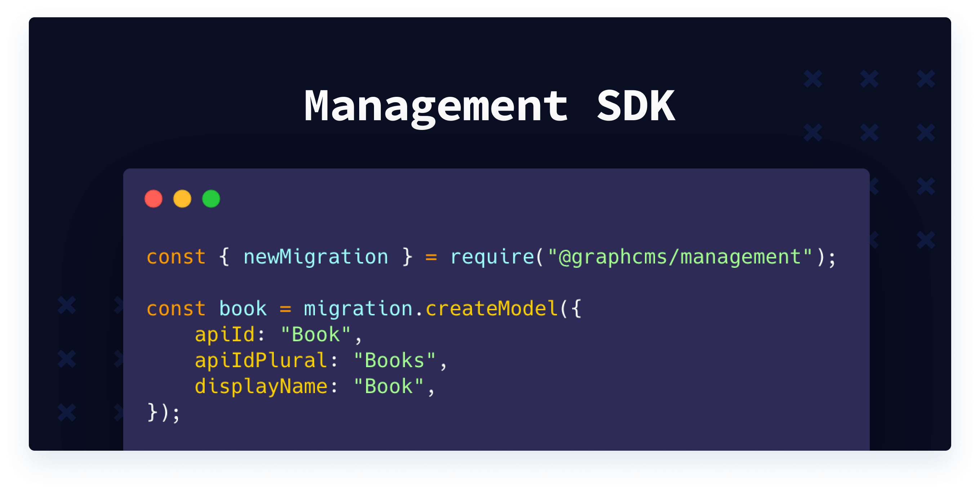Click the "apiIdPlural" property key
This screenshot has height=491, width=980.
click(x=260, y=361)
